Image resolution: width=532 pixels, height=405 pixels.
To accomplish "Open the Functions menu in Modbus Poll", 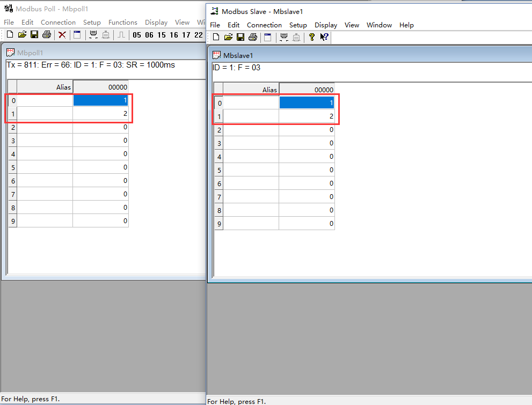I will [x=122, y=22].
